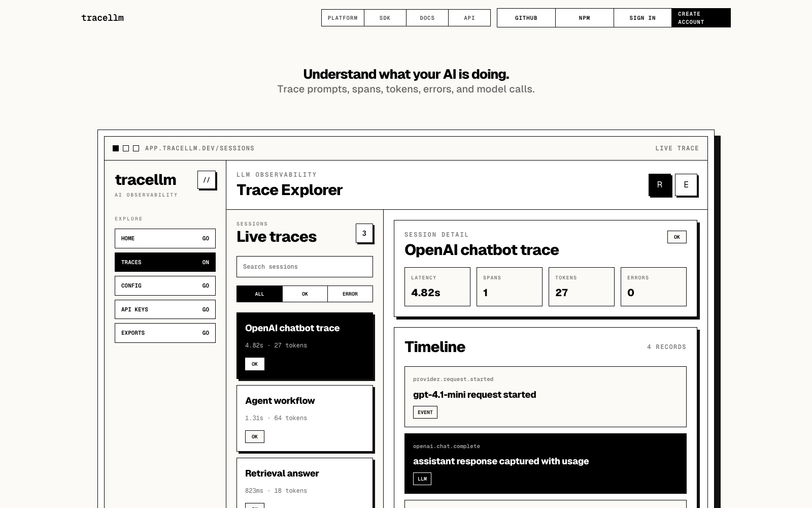812x508 pixels.
Task: Open the SDK nav item
Action: 385,18
